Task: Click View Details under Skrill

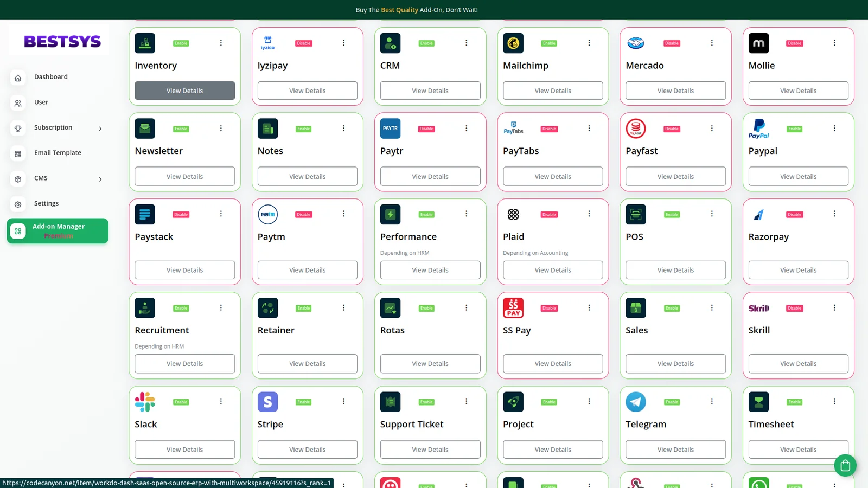Action: click(x=797, y=364)
